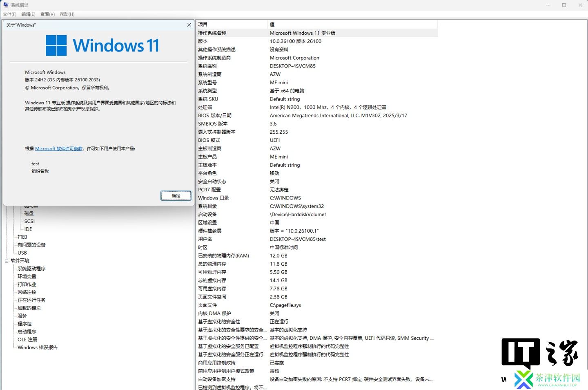
Task: Select the SMBIOS 版本 row
Action: [316, 124]
